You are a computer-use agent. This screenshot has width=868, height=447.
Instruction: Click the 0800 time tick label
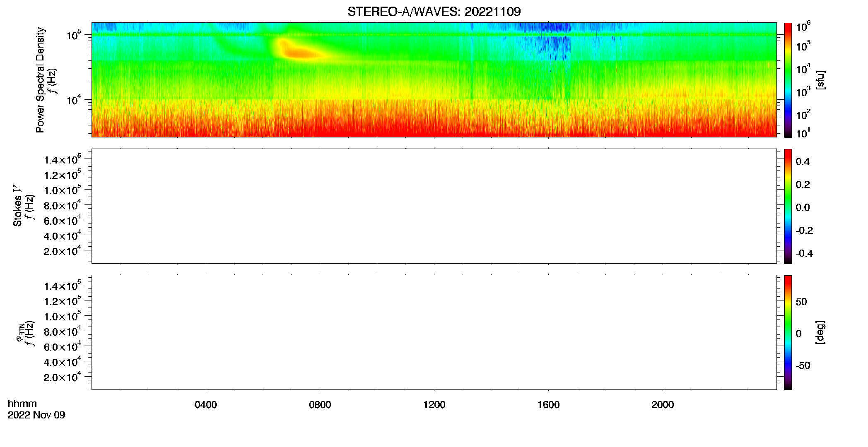click(x=320, y=405)
